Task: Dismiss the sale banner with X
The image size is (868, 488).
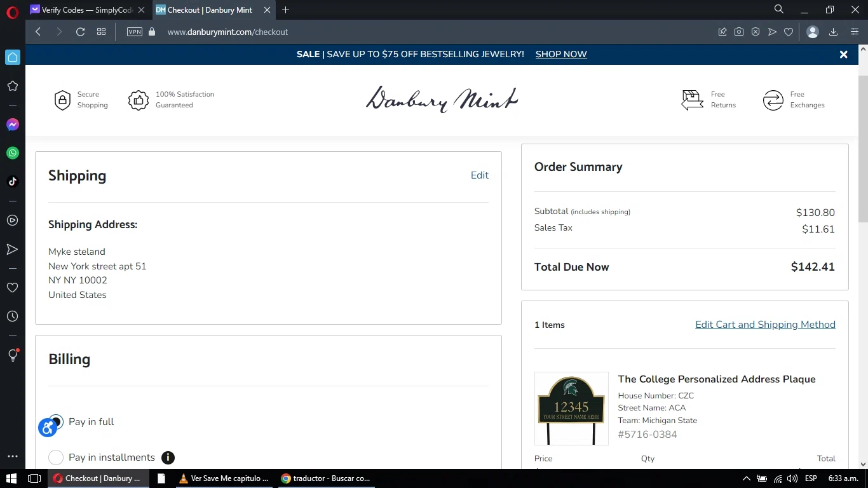Action: (844, 55)
